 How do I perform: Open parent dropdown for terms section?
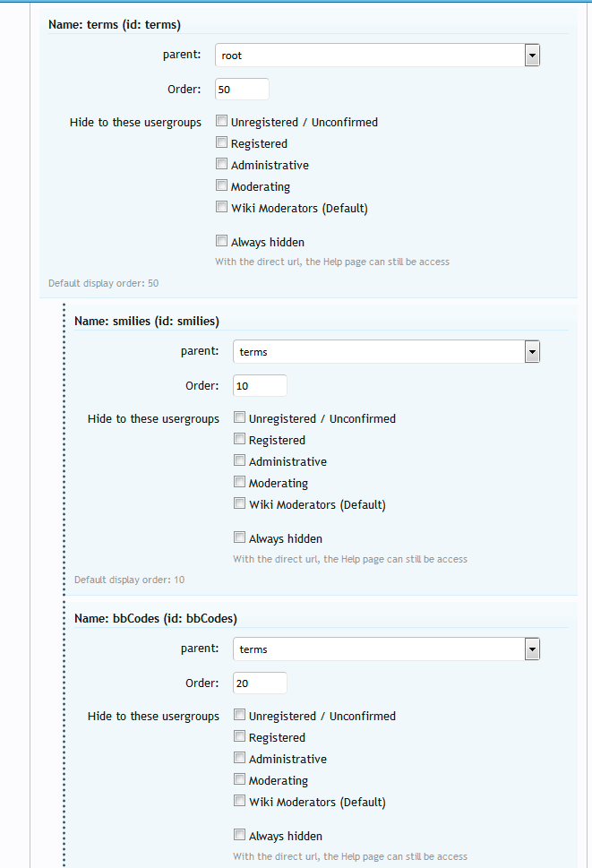coord(377,56)
